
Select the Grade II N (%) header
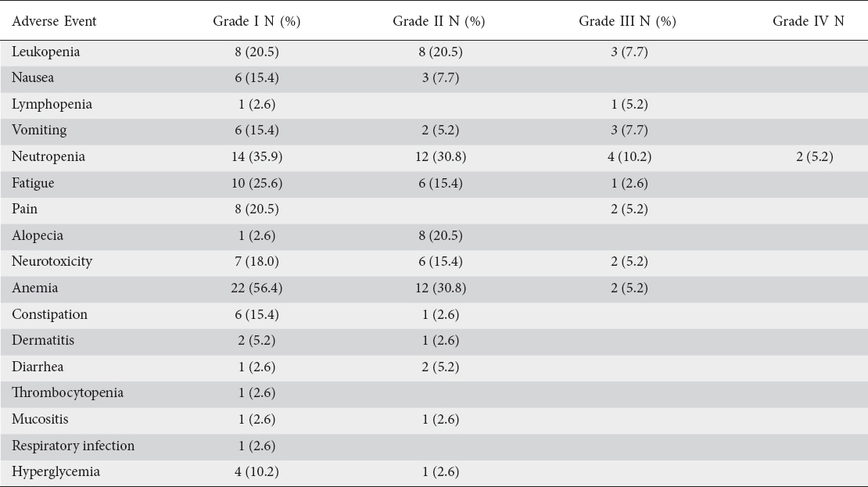[x=438, y=21]
